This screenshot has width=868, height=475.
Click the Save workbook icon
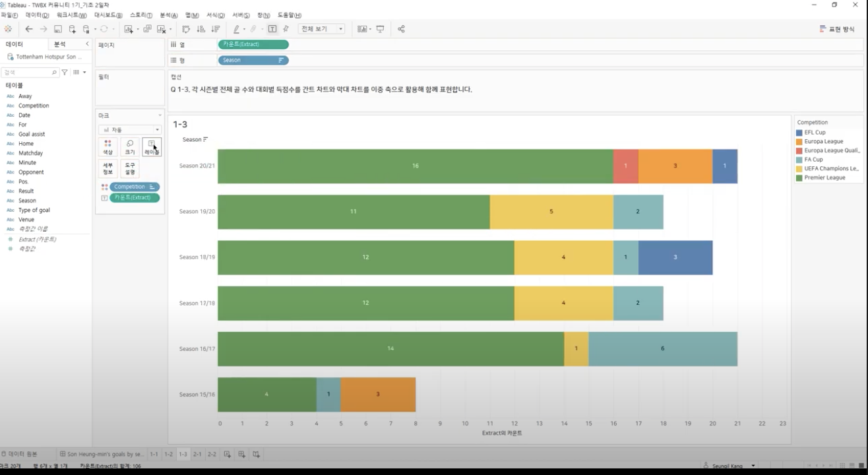tap(58, 29)
